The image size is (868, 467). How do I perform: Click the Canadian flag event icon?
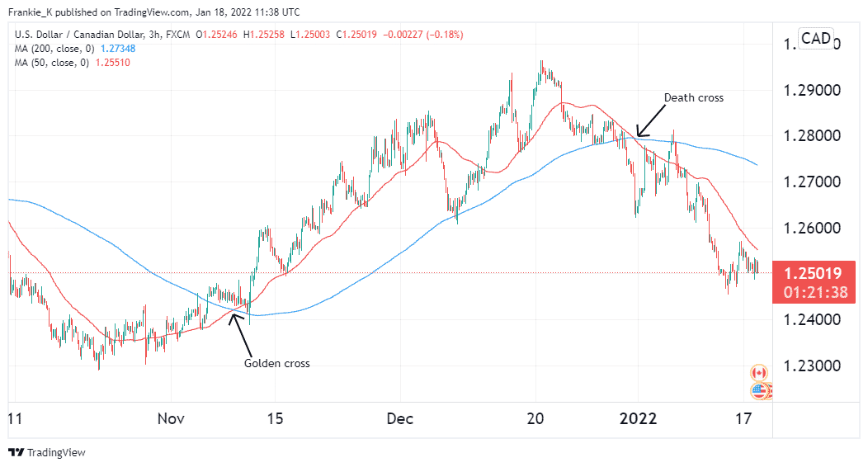(758, 373)
